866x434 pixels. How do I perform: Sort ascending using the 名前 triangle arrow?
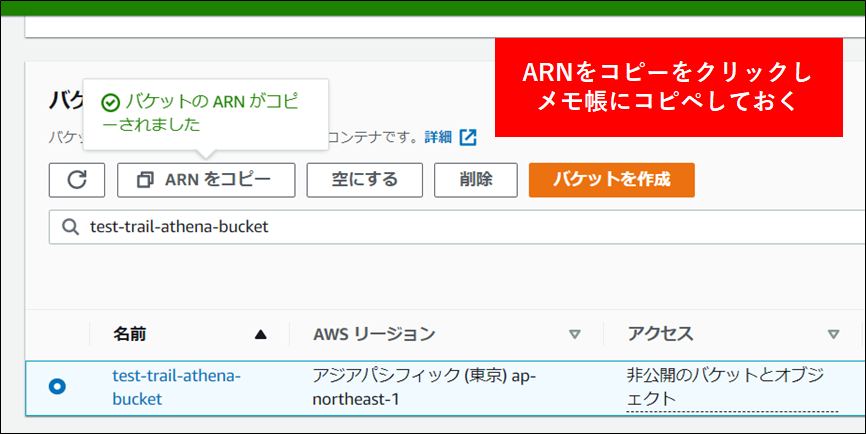(x=261, y=334)
